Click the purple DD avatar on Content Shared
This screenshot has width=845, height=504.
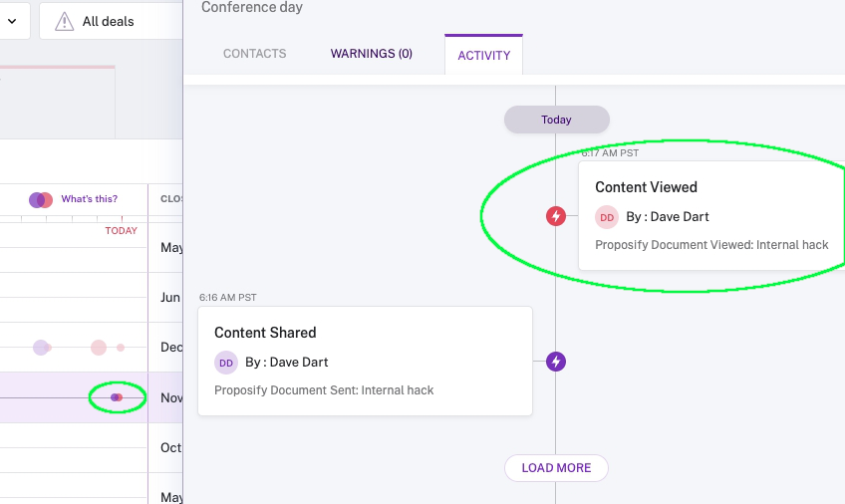pyautogui.click(x=226, y=363)
